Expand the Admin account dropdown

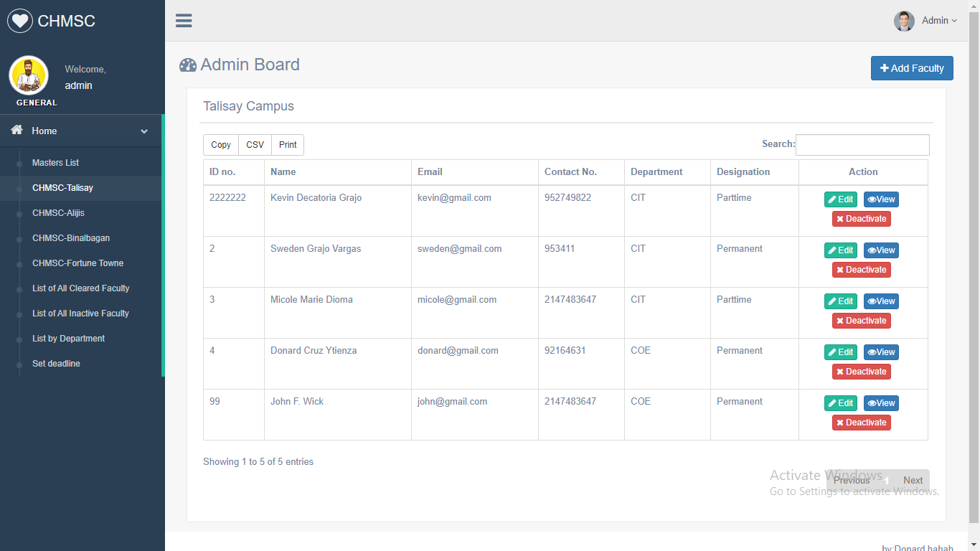(939, 20)
